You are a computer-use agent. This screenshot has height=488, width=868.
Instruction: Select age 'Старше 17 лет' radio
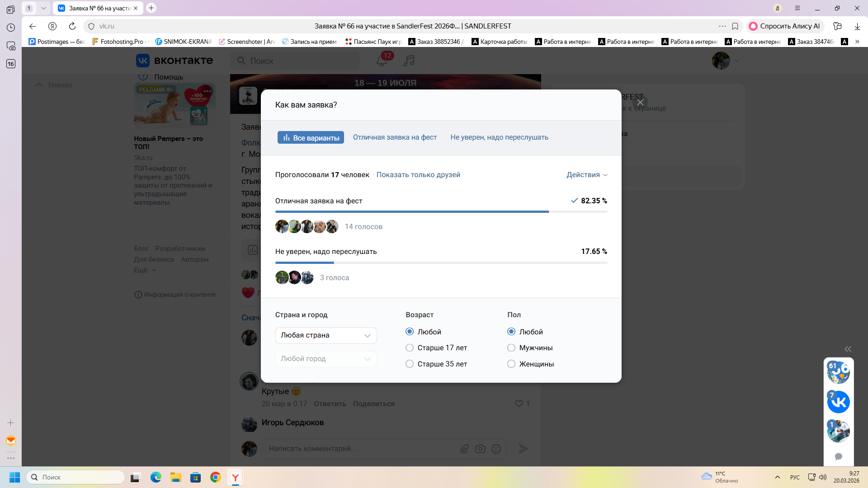410,347
